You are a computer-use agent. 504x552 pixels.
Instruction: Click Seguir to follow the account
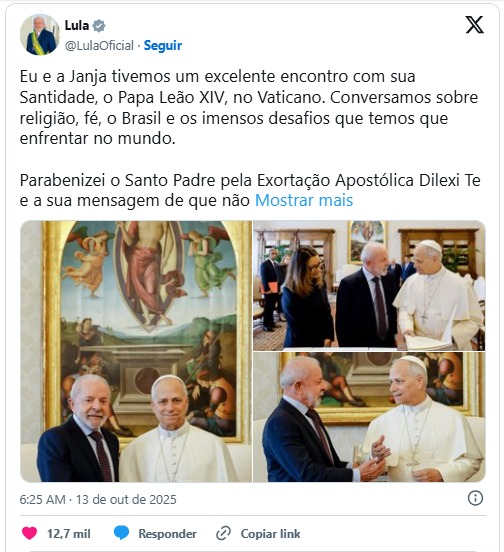click(x=163, y=45)
